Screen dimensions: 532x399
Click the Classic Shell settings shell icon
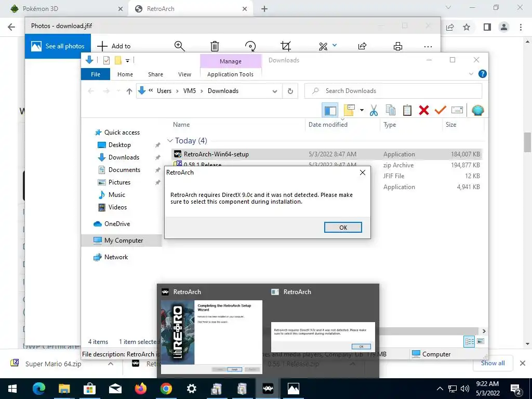pos(478,110)
